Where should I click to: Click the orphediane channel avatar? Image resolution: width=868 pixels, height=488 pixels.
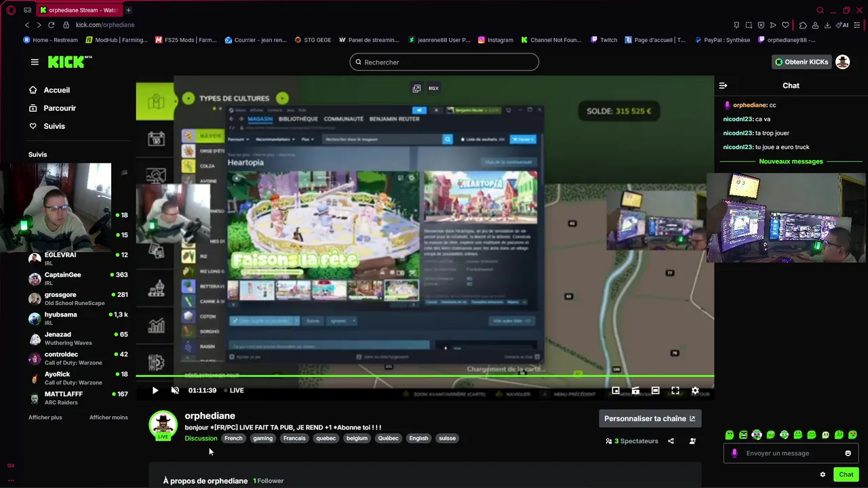163,424
